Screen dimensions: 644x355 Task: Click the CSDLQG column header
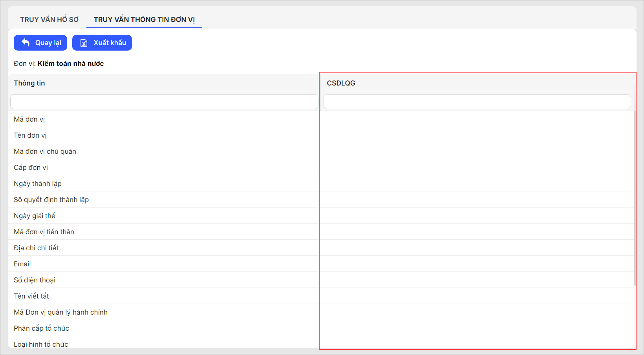click(x=341, y=83)
